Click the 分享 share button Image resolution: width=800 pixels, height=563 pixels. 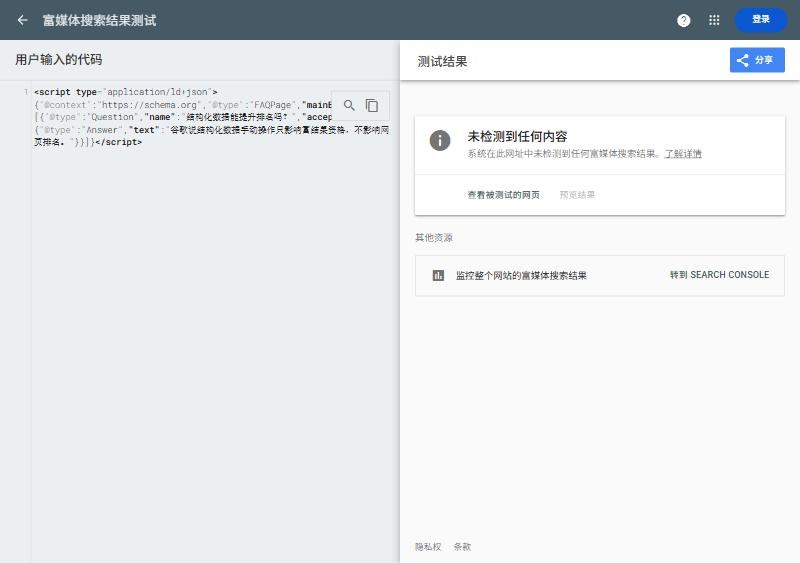(x=757, y=60)
